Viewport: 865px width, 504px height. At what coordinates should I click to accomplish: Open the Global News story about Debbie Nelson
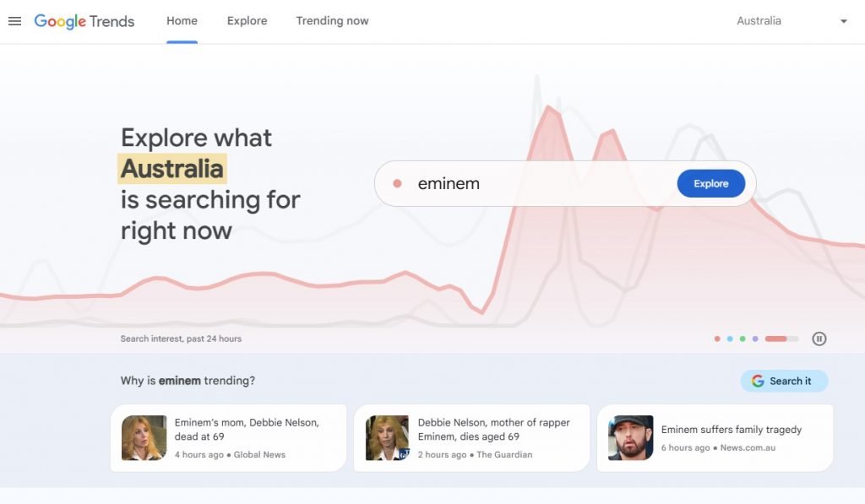click(228, 437)
